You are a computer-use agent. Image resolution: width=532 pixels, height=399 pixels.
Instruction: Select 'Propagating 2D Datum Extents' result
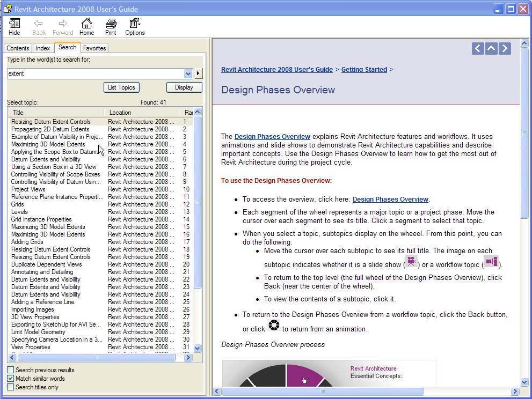tap(50, 129)
